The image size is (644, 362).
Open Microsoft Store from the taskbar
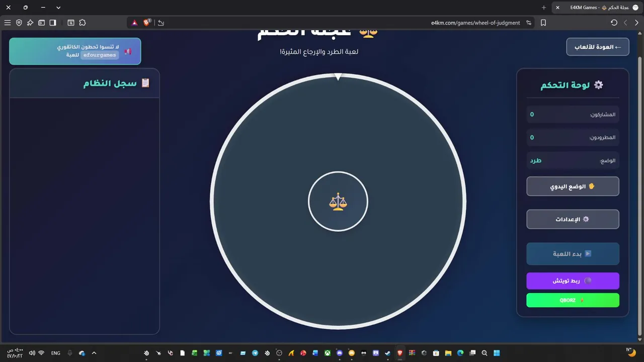point(436,353)
